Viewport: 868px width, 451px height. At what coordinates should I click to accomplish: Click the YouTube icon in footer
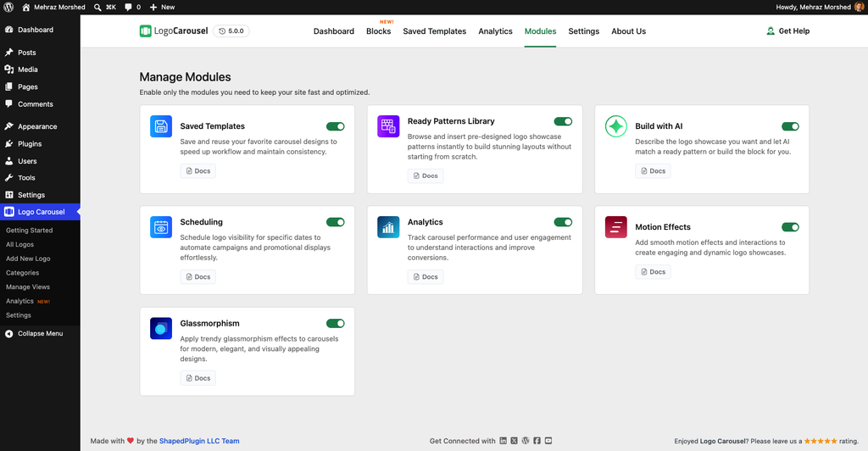click(548, 441)
